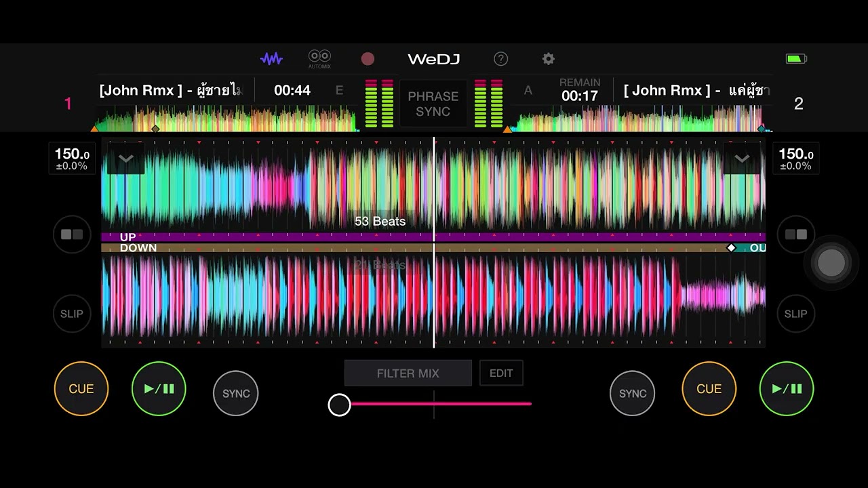Select the deck 1 key E indicator
Viewport: 868px width, 488px height.
(x=340, y=91)
